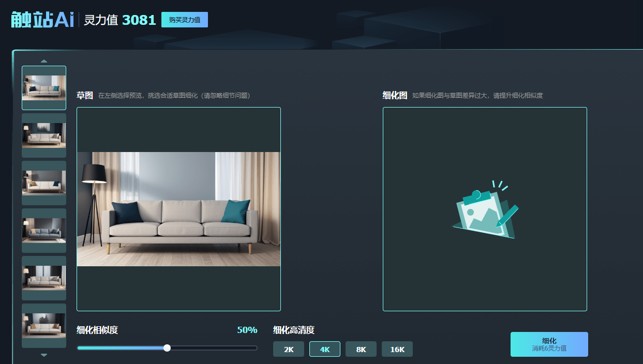Click the hint text 如果细化图与草图差异过大
Viewport: 643px width, 364px height.
point(477,96)
